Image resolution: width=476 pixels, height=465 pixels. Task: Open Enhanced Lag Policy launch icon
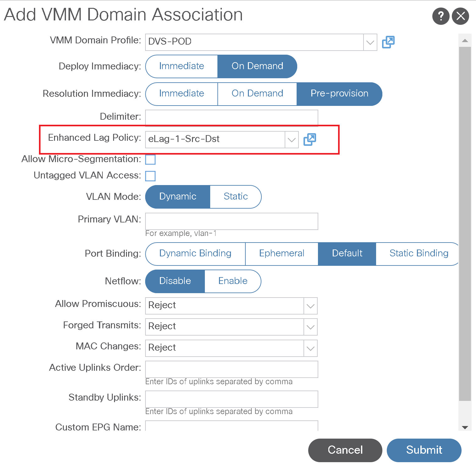310,139
